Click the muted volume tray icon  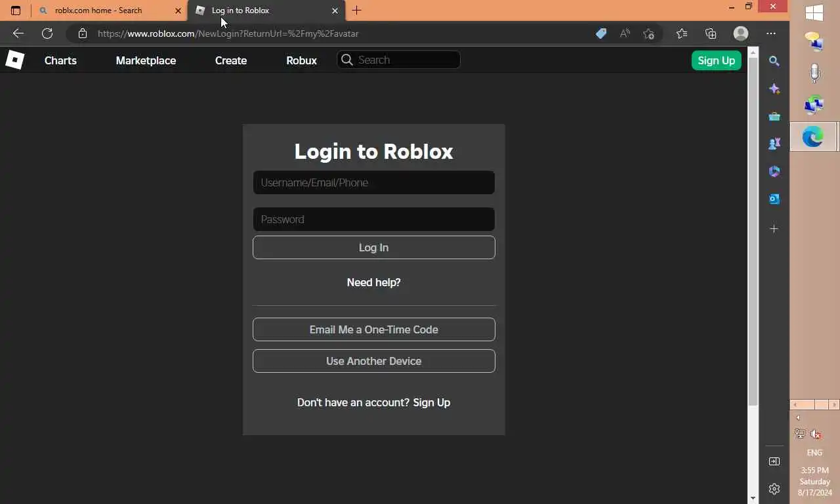pos(816,434)
